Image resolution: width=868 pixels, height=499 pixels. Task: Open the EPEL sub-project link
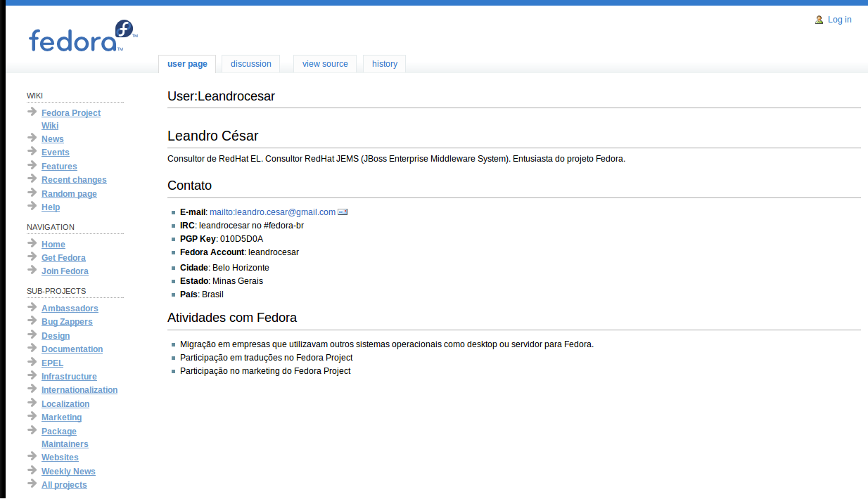click(x=52, y=363)
